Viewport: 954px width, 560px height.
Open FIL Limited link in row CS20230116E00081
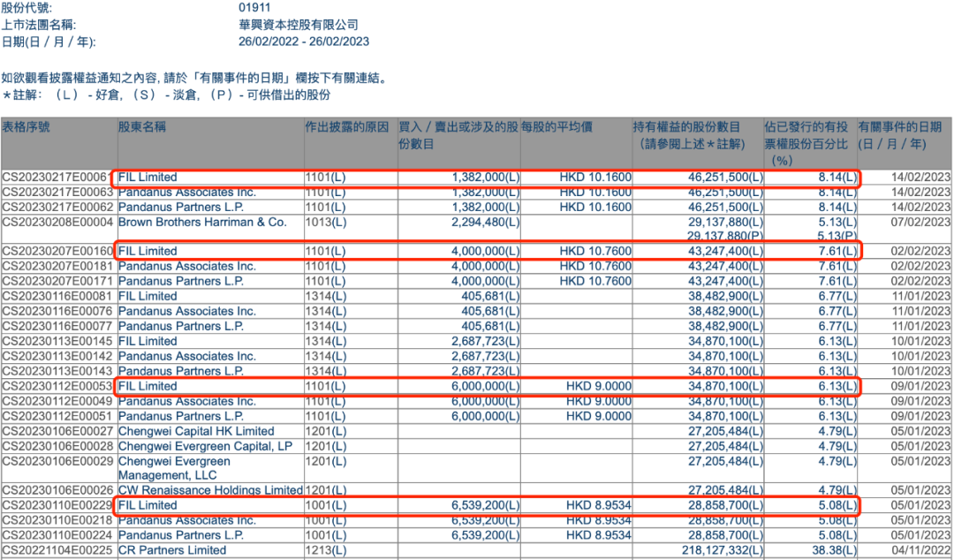point(148,296)
